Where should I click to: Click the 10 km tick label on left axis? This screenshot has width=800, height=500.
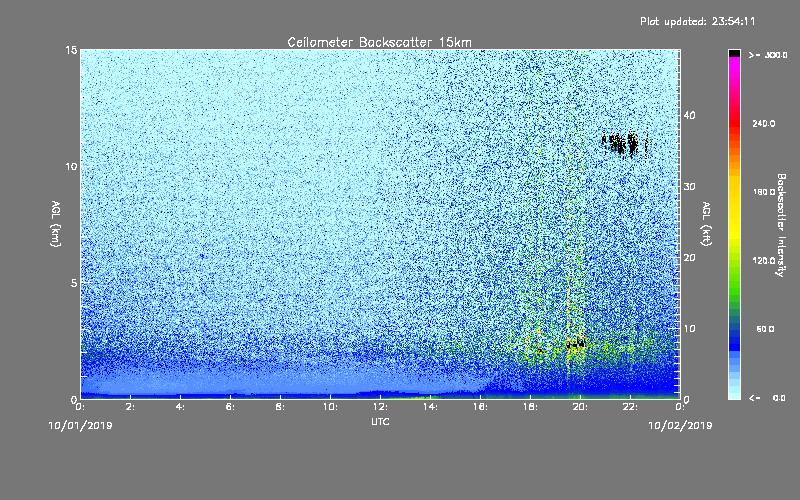pos(71,166)
